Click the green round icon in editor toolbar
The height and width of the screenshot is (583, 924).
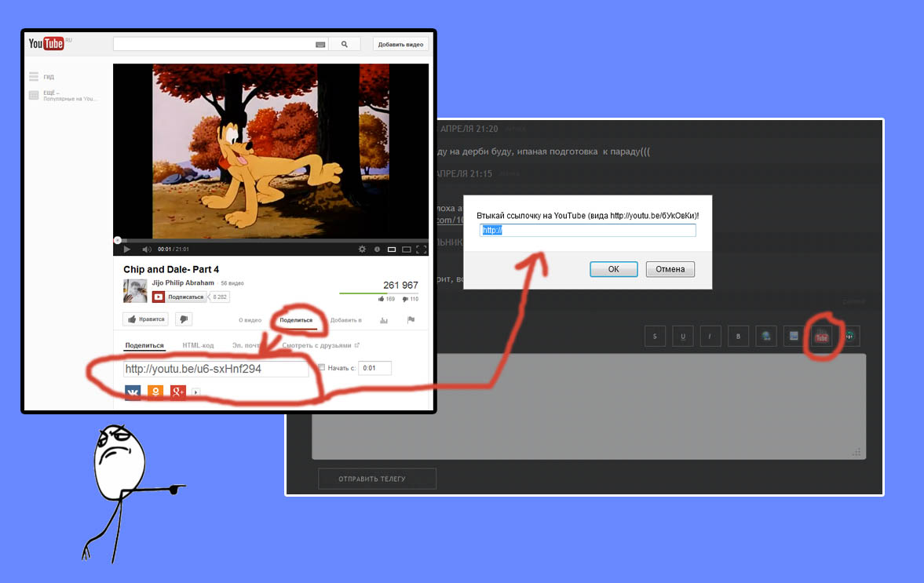point(849,337)
